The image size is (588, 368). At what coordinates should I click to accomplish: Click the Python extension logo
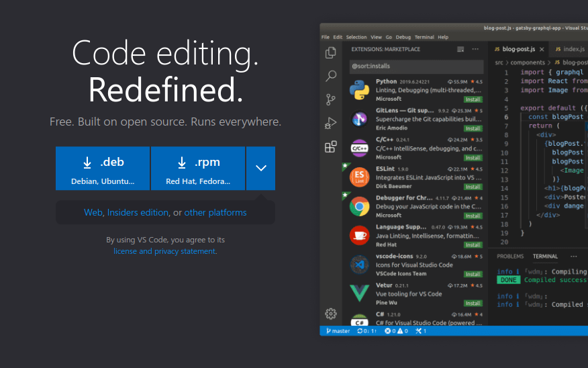point(359,90)
